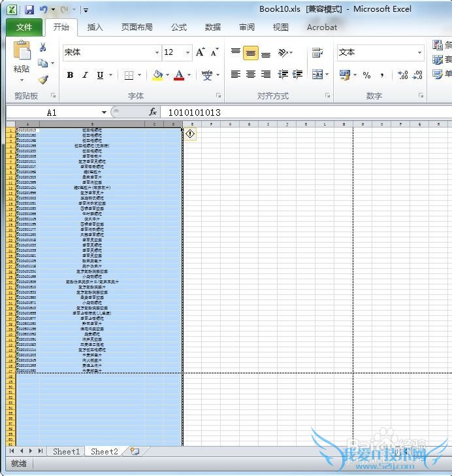Open the 文件 File tab
452x476 pixels.
click(x=24, y=27)
